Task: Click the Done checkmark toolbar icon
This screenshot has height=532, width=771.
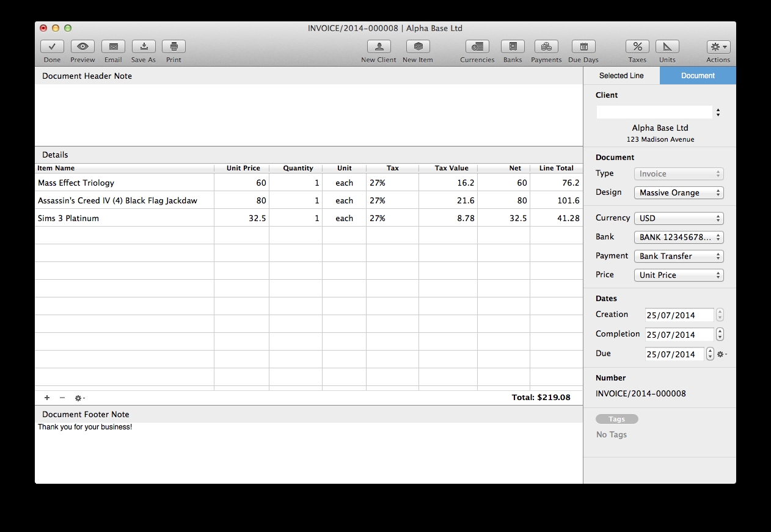Action: (52, 46)
